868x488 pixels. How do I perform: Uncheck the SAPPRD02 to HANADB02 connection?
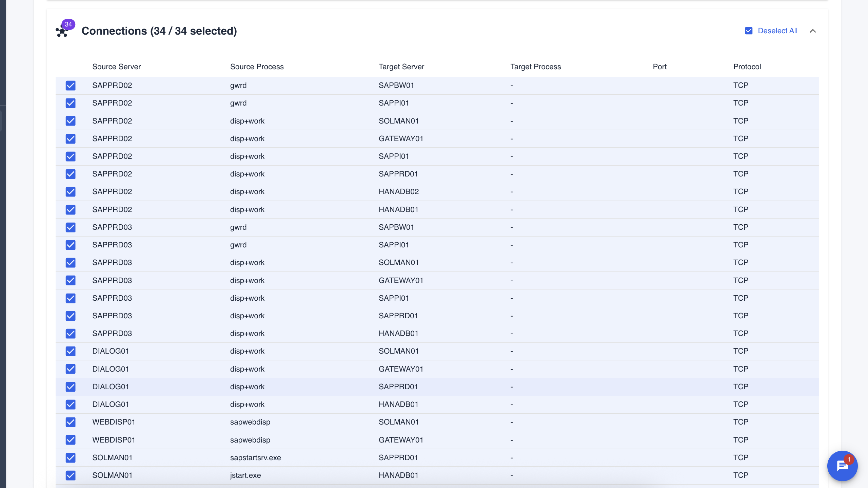[71, 192]
